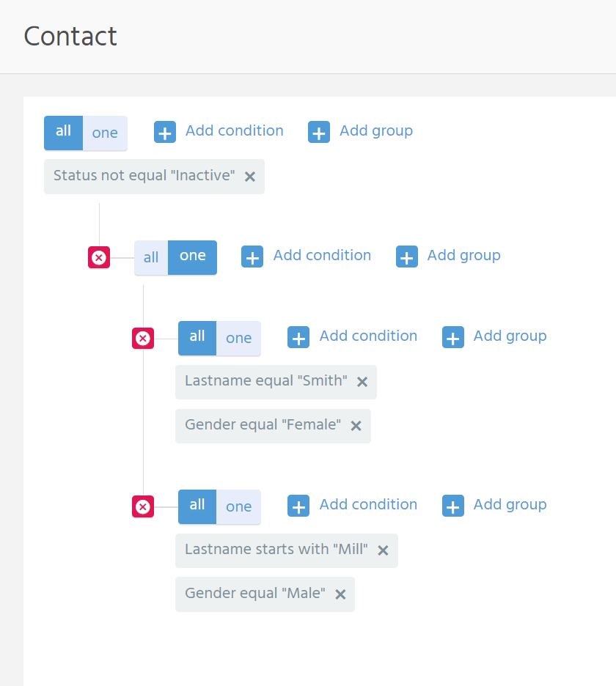
Task: Set first nested group to "all"
Action: (151, 257)
